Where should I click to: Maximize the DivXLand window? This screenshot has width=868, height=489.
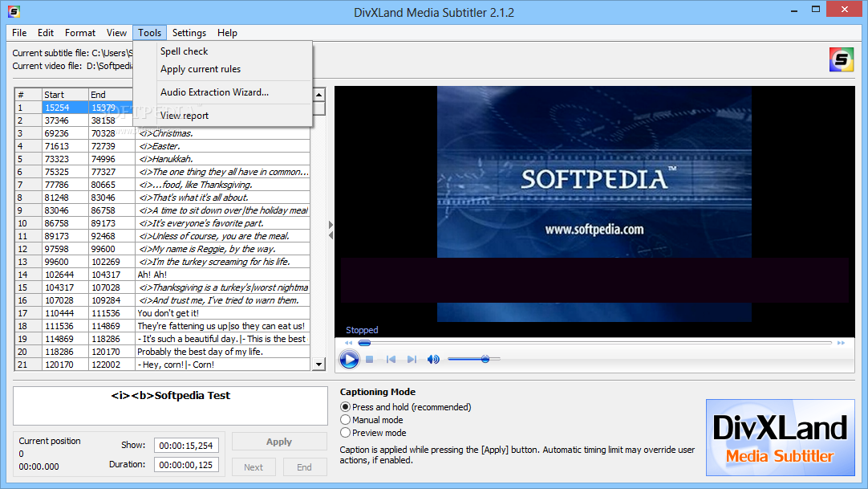pyautogui.click(x=815, y=10)
